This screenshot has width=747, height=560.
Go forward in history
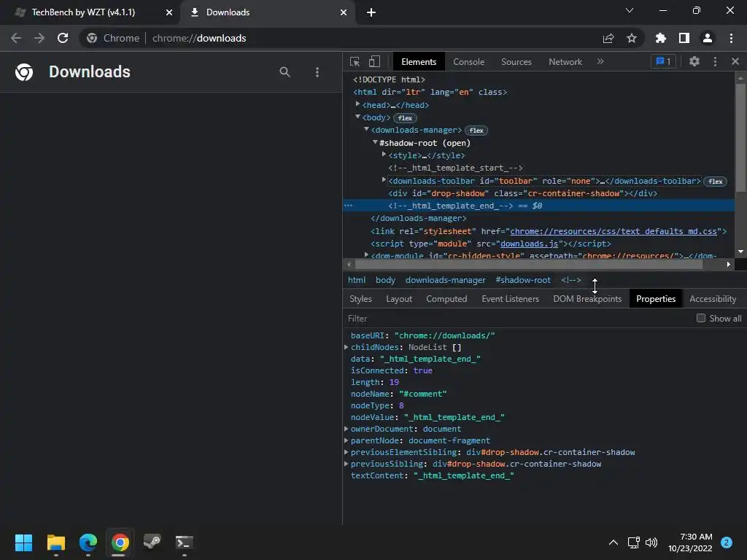point(39,38)
